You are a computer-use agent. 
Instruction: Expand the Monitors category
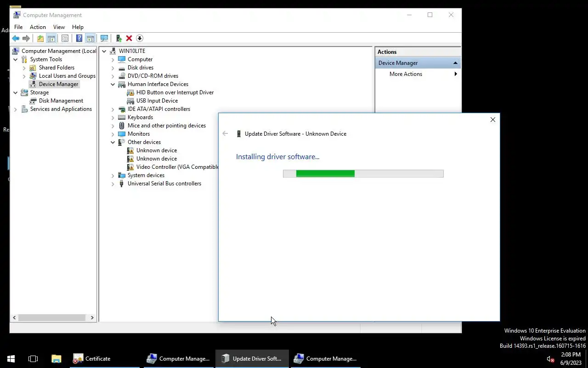113,134
